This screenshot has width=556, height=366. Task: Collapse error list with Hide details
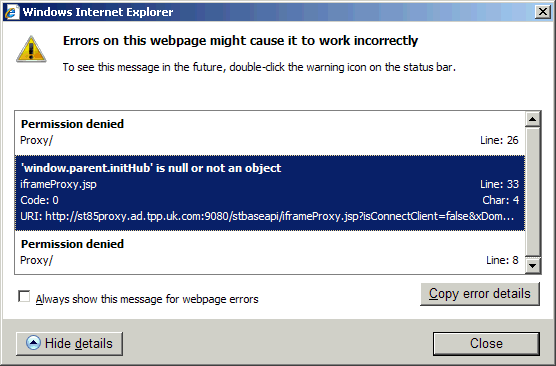(70, 344)
